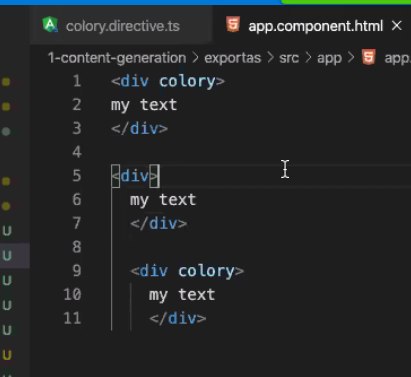
Task: Place cursor in 'colory' on line 1
Action: click(x=187, y=82)
